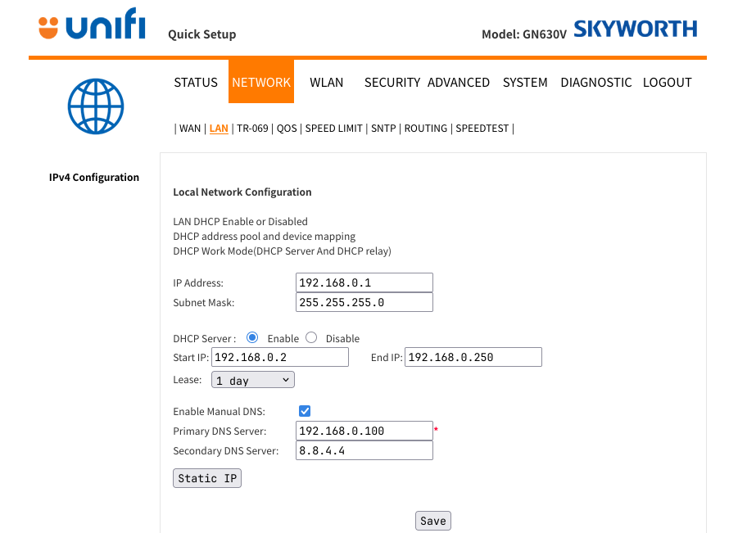The height and width of the screenshot is (533, 756).
Task: Switch to the WLAN tab
Action: pyautogui.click(x=326, y=82)
